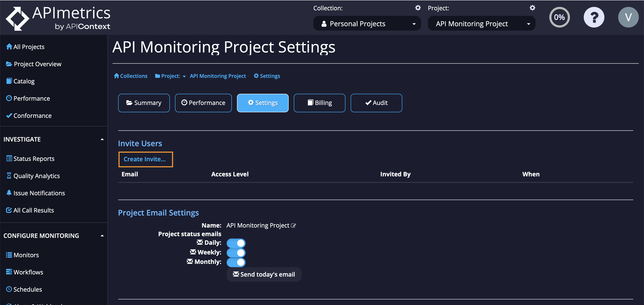Click the Project settings gear icon
This screenshot has width=644, height=305.
[x=532, y=8]
